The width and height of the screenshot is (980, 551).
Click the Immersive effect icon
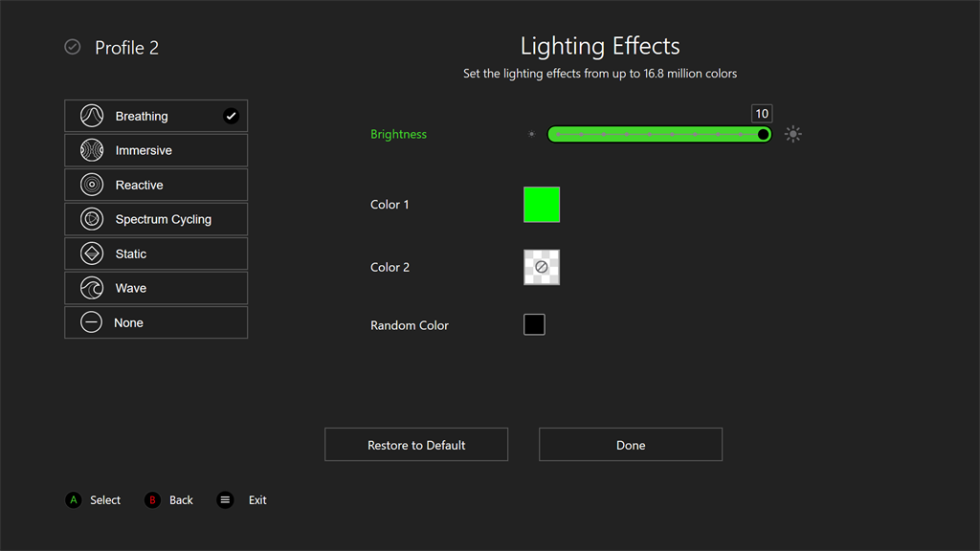(92, 150)
